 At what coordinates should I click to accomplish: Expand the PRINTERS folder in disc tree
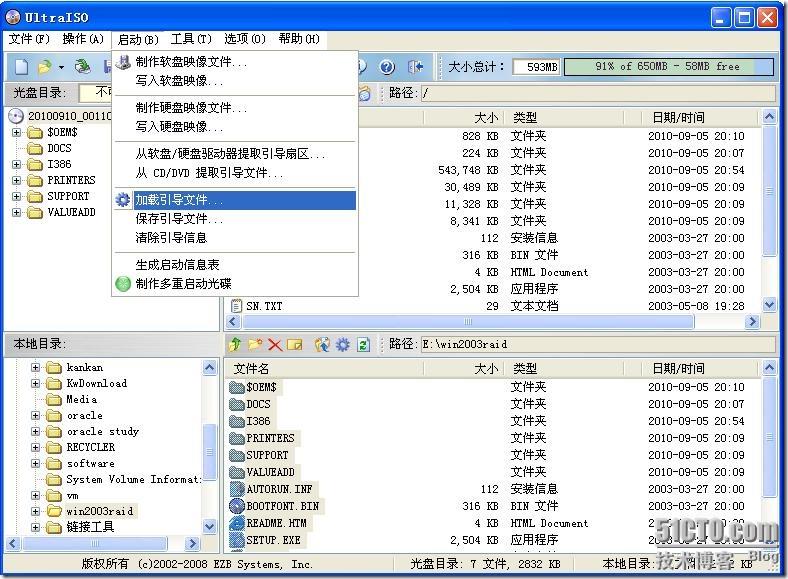(x=17, y=180)
